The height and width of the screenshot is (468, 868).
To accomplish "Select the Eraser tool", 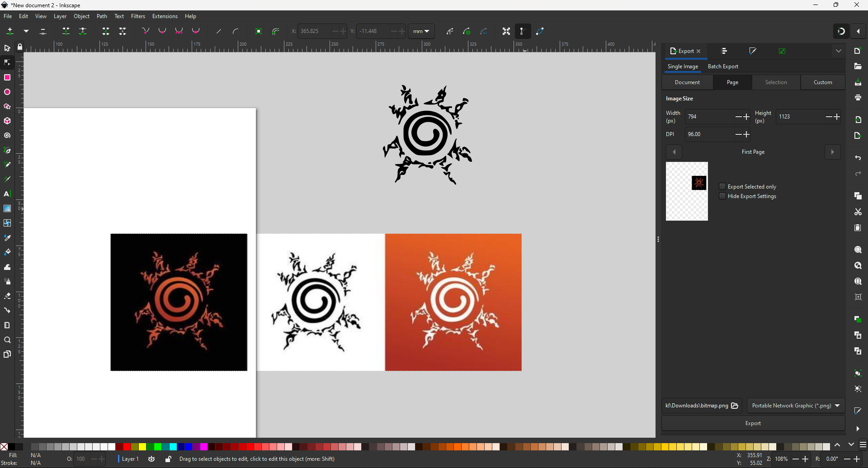I will (x=7, y=296).
